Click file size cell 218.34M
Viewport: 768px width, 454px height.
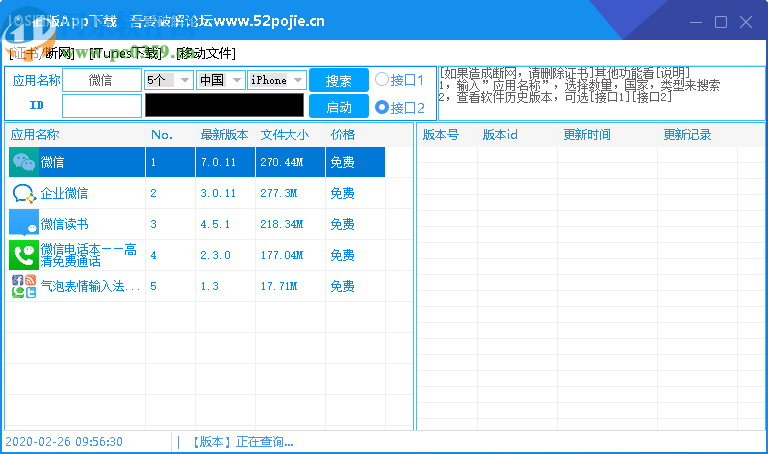tap(282, 224)
